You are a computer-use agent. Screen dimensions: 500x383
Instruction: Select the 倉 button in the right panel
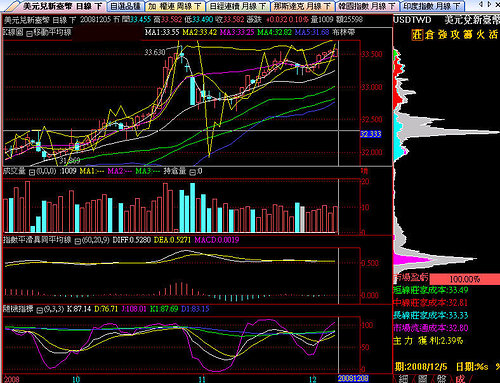pyautogui.click(x=429, y=35)
